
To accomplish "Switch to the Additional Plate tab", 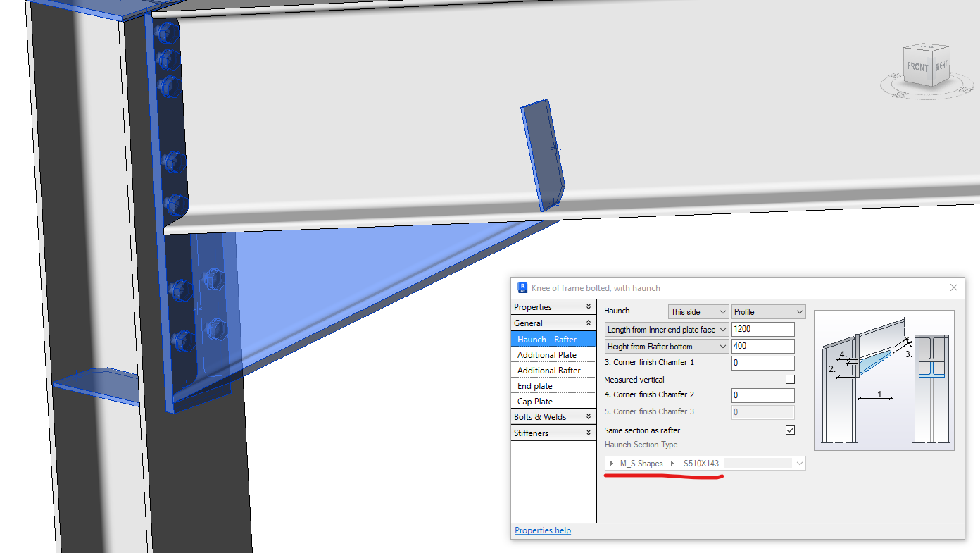I will pos(554,355).
